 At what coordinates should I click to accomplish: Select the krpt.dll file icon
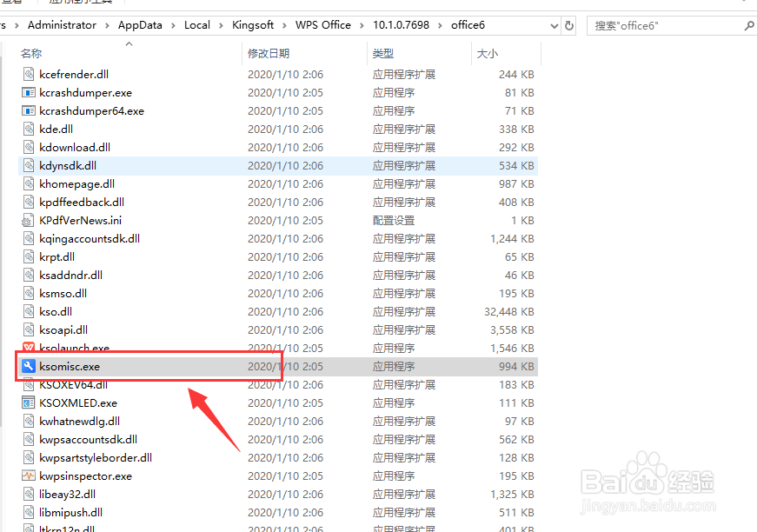click(x=29, y=256)
